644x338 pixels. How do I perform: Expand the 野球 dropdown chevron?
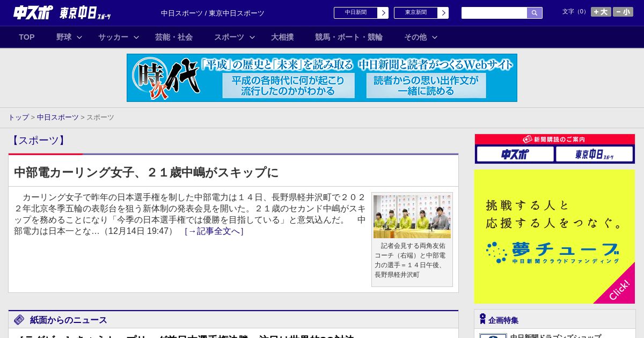pyautogui.click(x=79, y=37)
